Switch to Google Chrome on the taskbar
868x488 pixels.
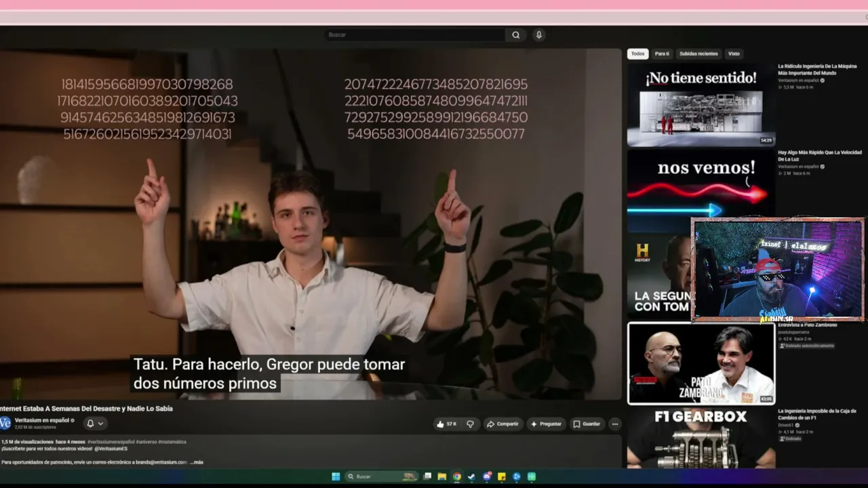coord(457,476)
